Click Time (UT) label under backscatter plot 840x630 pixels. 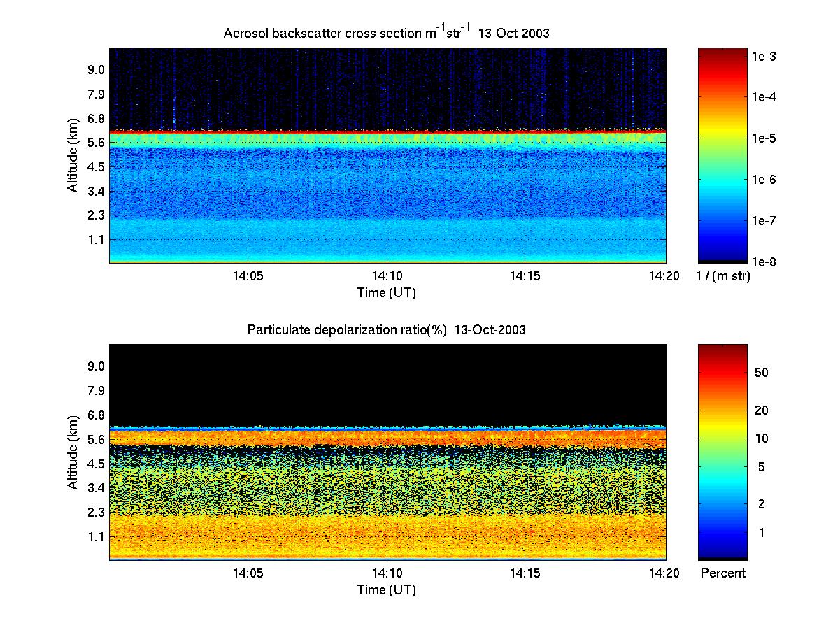click(386, 293)
